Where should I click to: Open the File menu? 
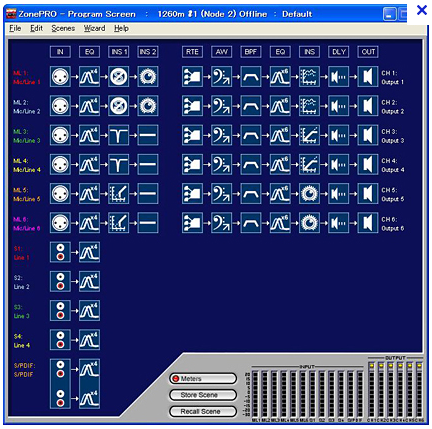pos(15,28)
